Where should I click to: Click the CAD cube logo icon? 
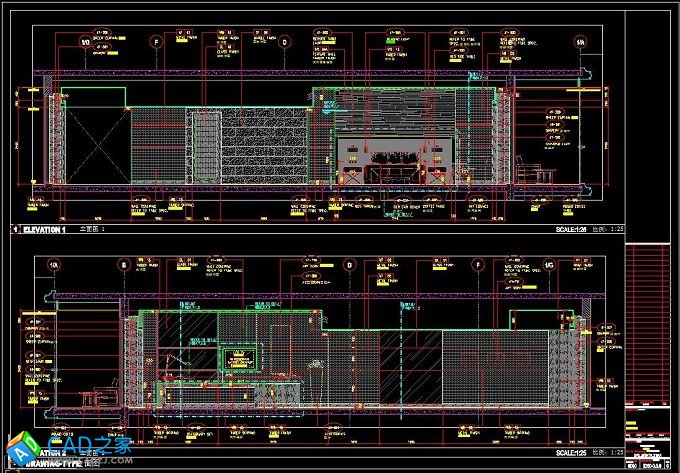click(x=22, y=445)
